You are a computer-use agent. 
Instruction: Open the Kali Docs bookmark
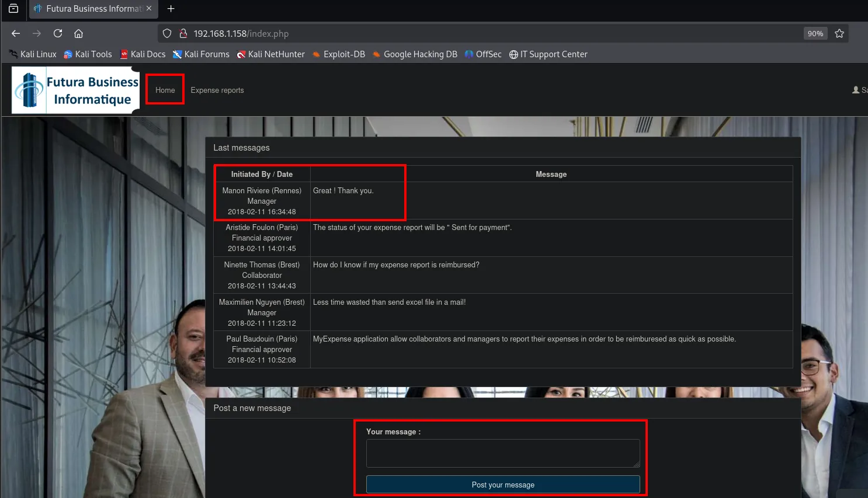tap(143, 54)
